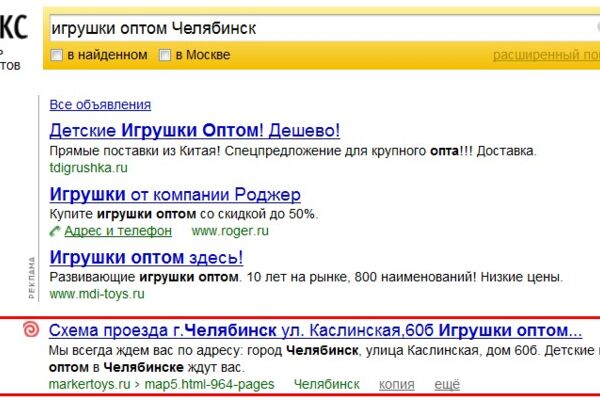This screenshot has width=600, height=400.
Task: Click the snippet 'Мы всегда ждем вас по адресу'
Action: tap(146, 350)
